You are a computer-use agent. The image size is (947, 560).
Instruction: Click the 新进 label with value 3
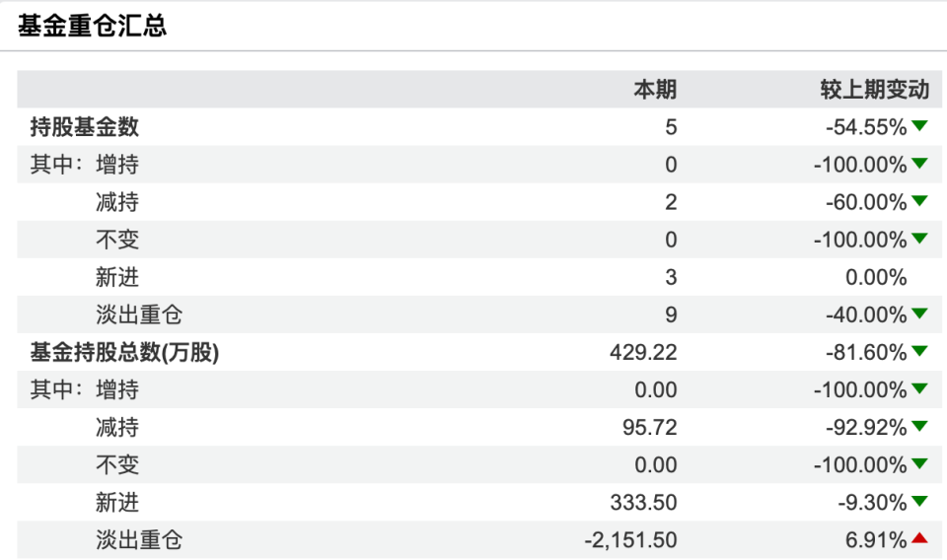(117, 277)
